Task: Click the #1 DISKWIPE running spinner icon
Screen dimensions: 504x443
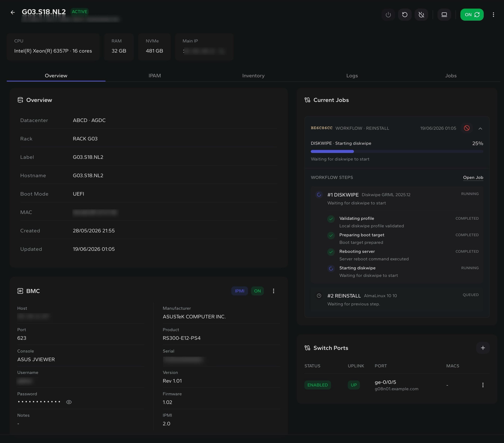Action: pyautogui.click(x=319, y=195)
